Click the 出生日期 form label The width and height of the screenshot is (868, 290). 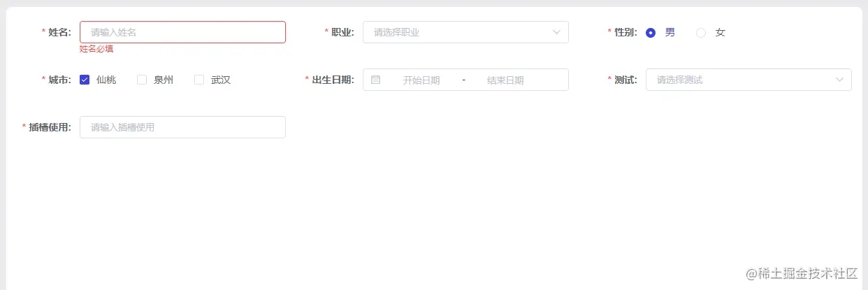[x=333, y=80]
